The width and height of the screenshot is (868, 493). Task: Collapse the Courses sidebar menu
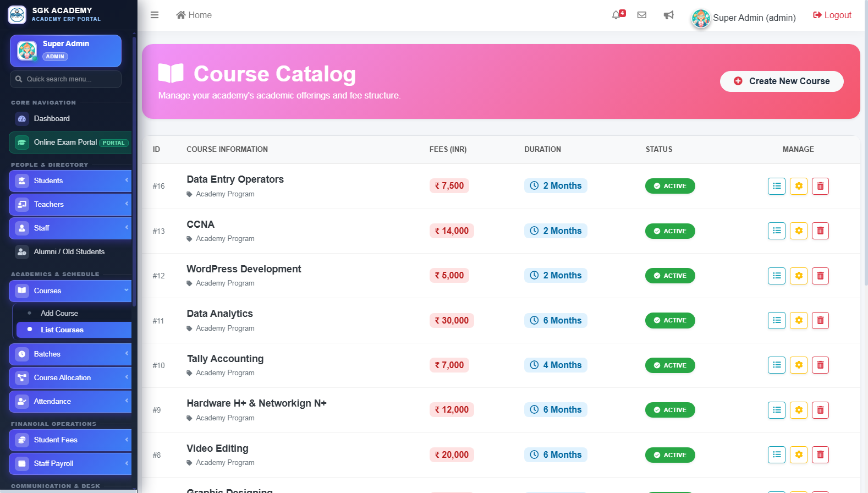[70, 291]
